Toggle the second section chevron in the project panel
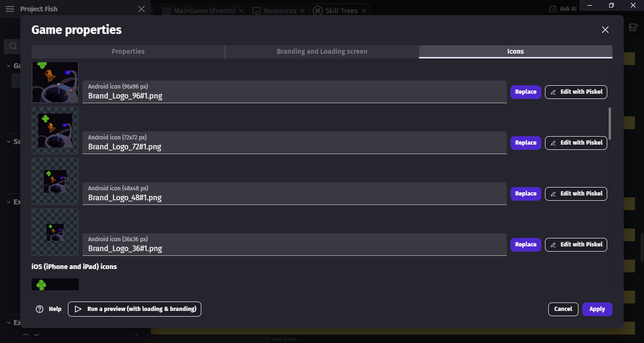Image resolution: width=644 pixels, height=343 pixels. [9, 141]
